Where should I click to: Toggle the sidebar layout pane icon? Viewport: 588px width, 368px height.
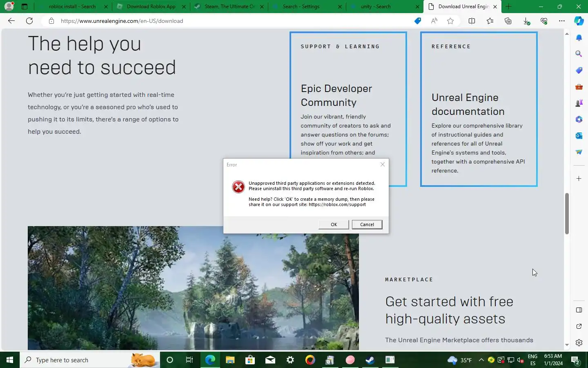coord(579,310)
